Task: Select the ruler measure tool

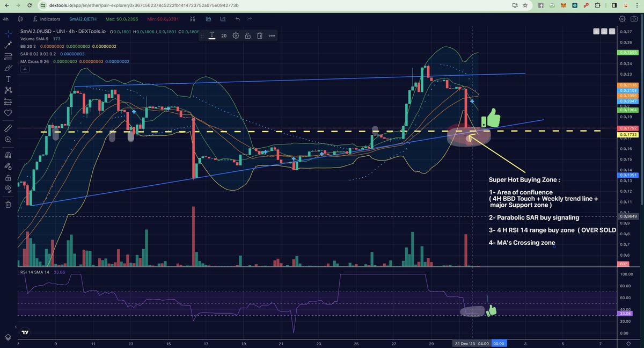Action: (8, 128)
